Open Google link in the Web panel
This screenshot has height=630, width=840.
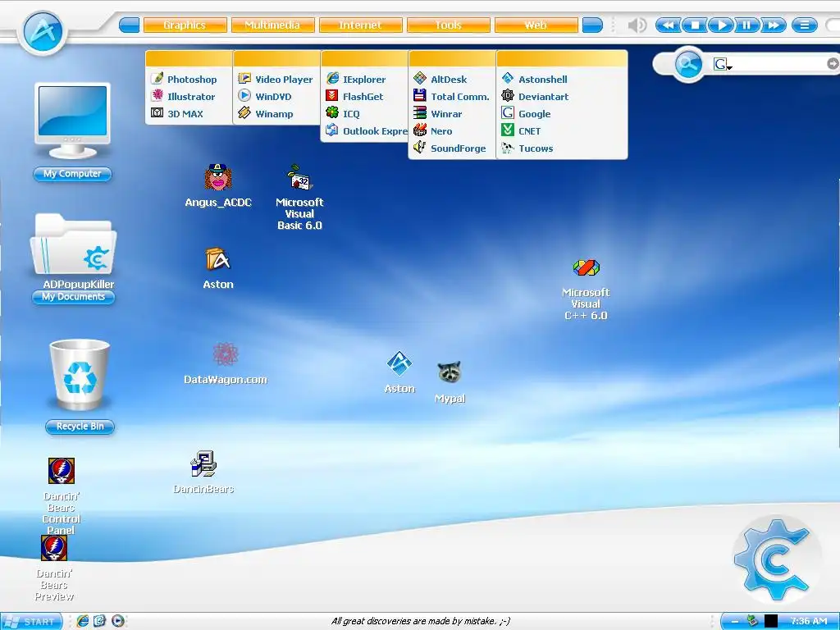tap(526, 113)
